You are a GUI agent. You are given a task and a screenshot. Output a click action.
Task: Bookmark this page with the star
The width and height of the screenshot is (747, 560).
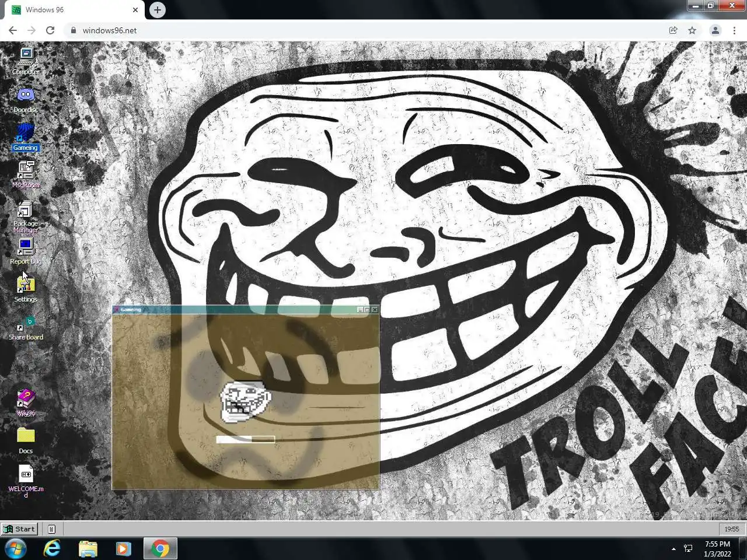pos(692,30)
